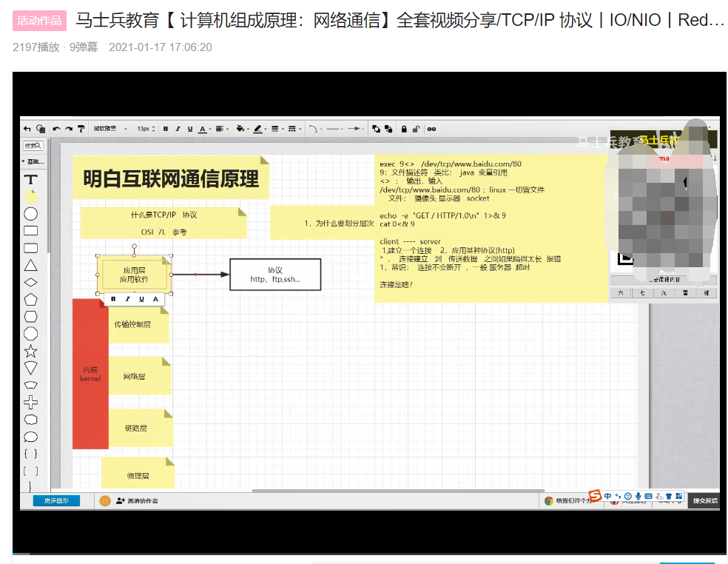Screen dimensions: 728x564
Task: Redo the last undone edit
Action: [x=69, y=129]
